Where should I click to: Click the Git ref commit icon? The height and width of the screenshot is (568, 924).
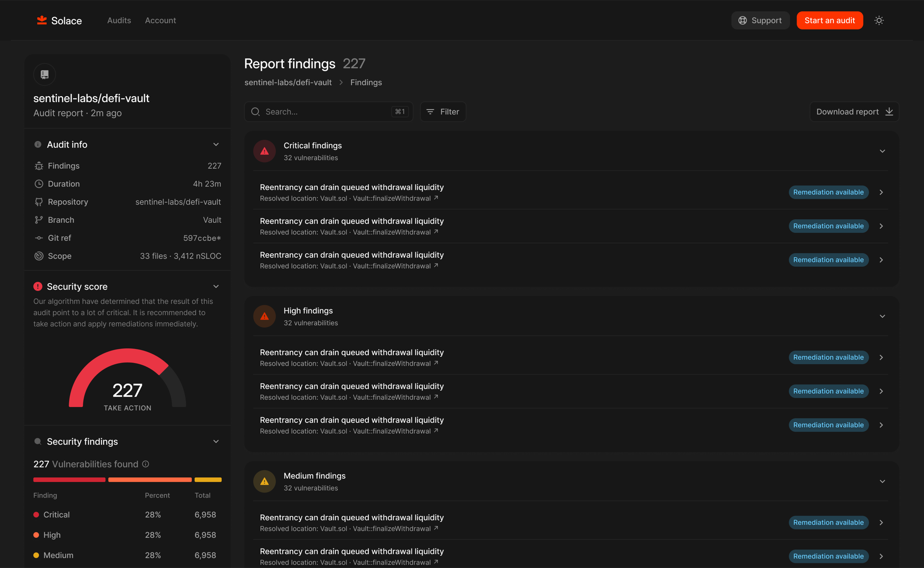(39, 238)
